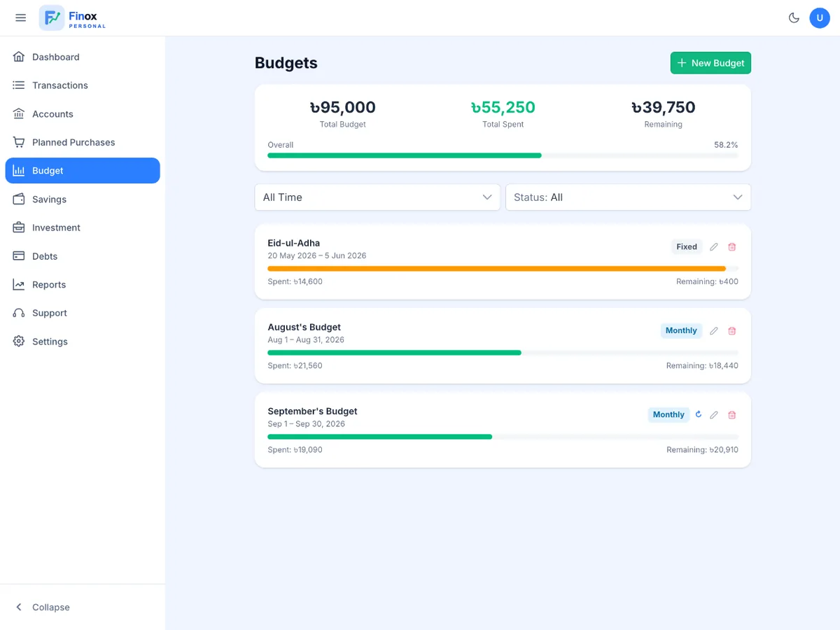
Task: Click the Accounts bank icon
Action: tap(19, 113)
